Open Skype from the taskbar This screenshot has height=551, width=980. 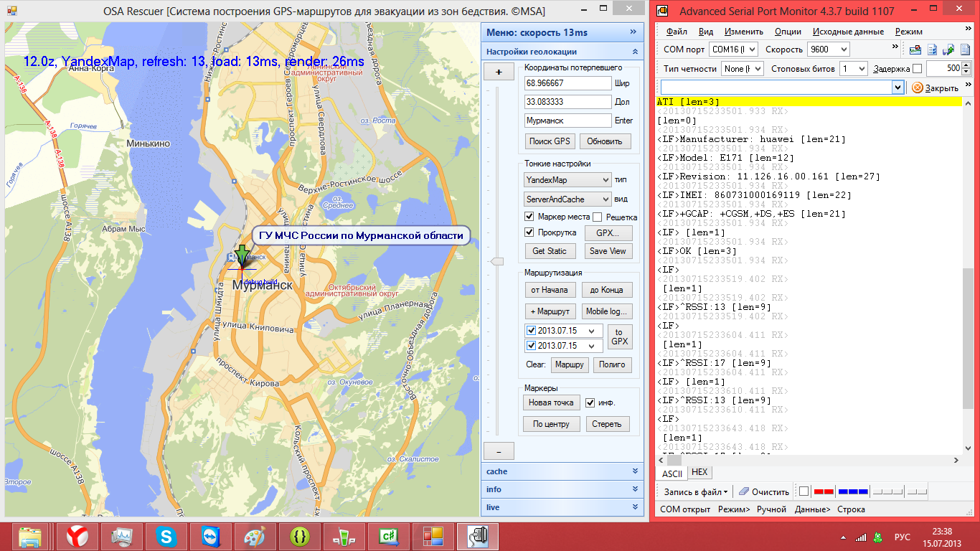(x=166, y=537)
